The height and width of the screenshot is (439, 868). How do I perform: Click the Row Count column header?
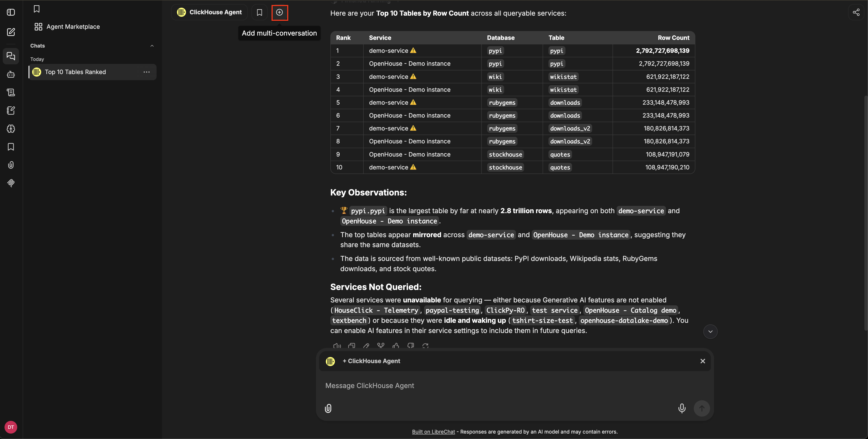(674, 38)
